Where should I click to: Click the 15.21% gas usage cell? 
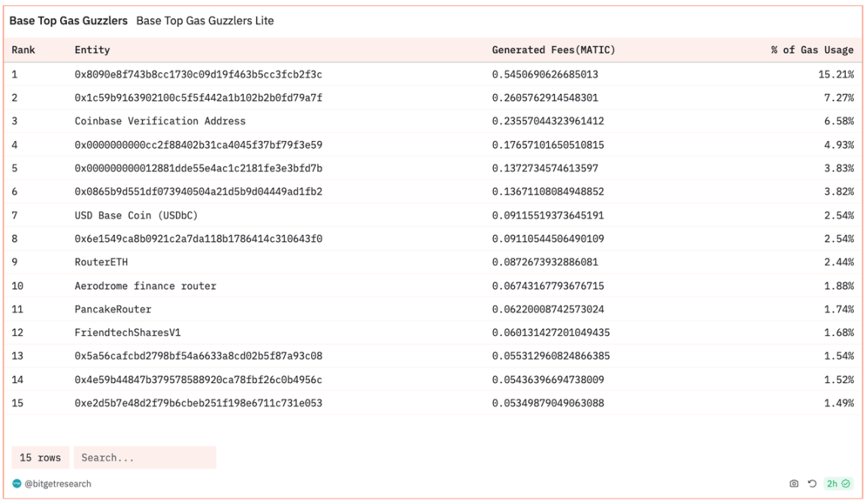coord(836,74)
